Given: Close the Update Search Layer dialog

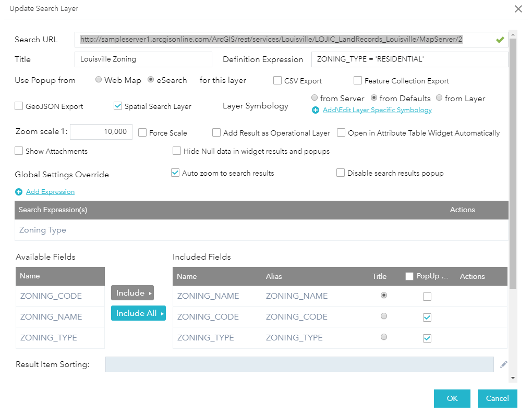Looking at the screenshot, I should (x=518, y=9).
